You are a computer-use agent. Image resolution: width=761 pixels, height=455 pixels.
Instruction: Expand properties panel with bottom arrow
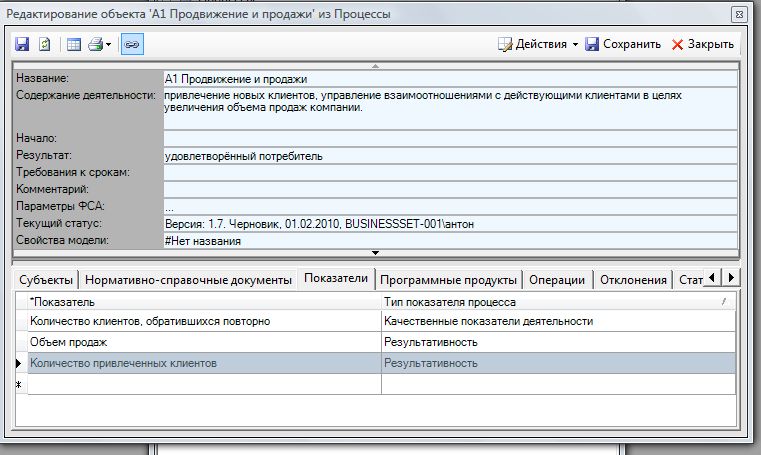pyautogui.click(x=376, y=253)
